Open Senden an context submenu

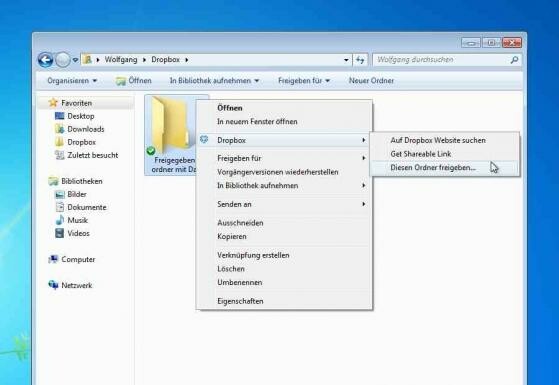pyautogui.click(x=284, y=204)
